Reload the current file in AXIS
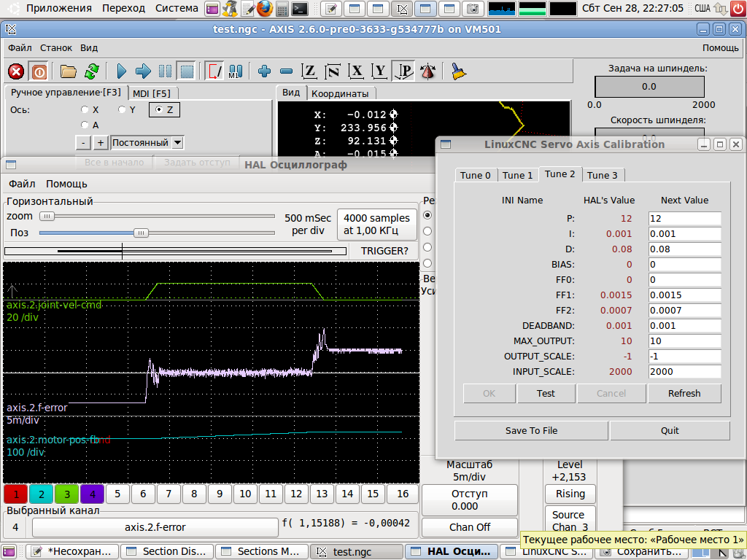This screenshot has width=747, height=560. [91, 71]
